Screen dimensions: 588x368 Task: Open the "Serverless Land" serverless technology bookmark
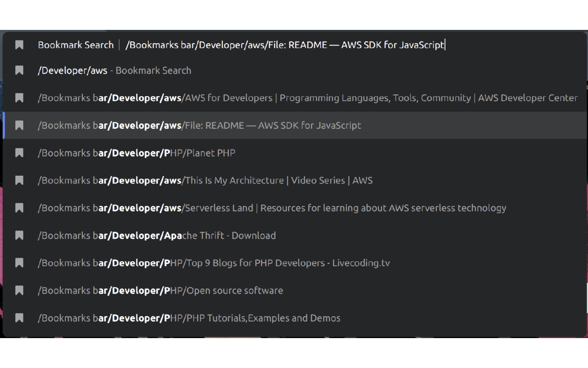click(271, 207)
